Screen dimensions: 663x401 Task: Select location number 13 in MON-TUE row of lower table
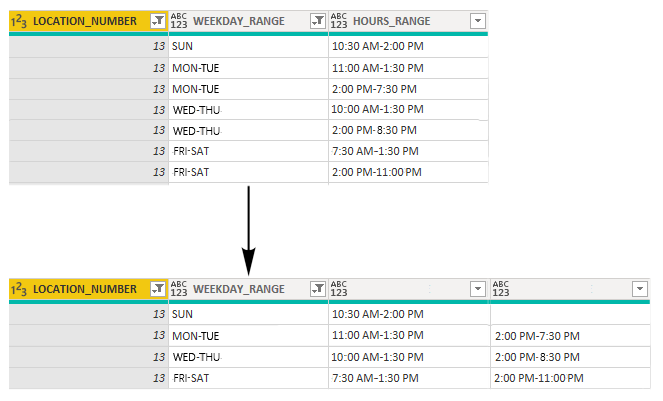coord(89,336)
